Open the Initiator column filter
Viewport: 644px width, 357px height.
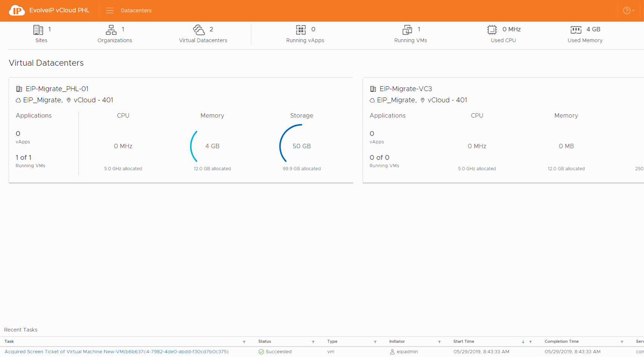tap(439, 342)
